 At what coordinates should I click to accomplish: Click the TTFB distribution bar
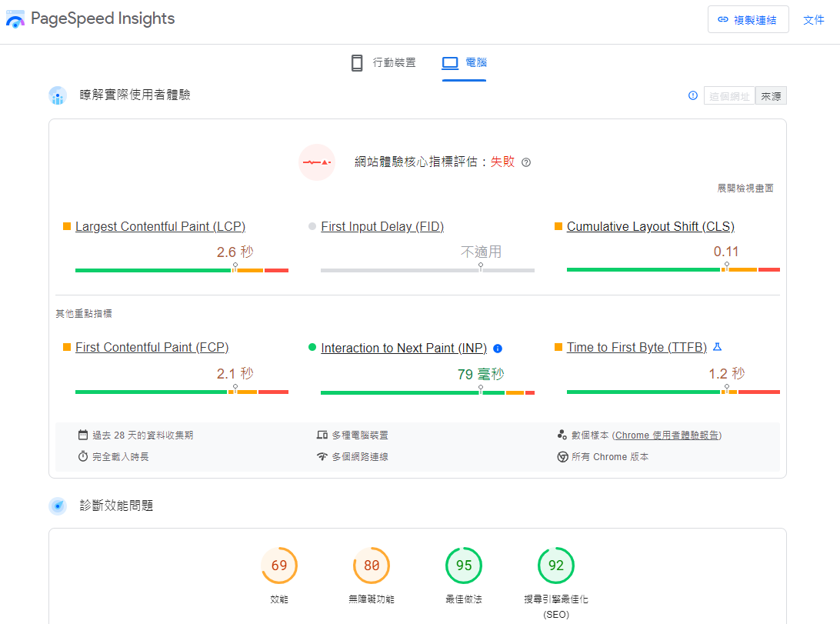point(673,392)
